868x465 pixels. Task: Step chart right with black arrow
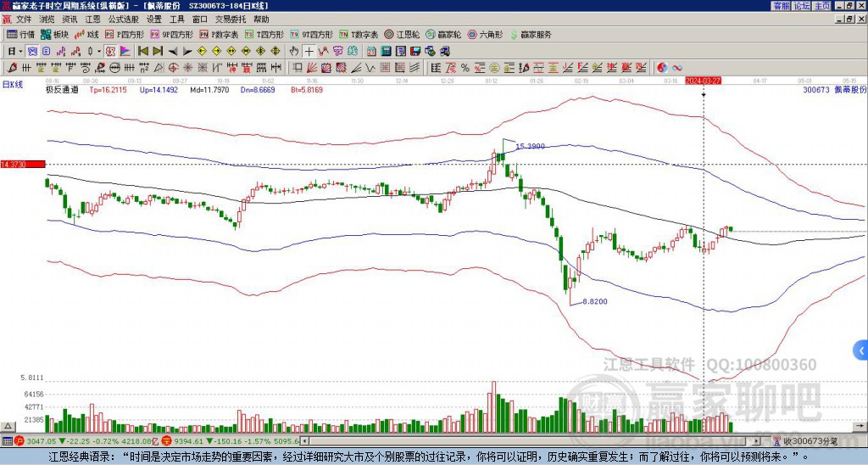[187, 52]
